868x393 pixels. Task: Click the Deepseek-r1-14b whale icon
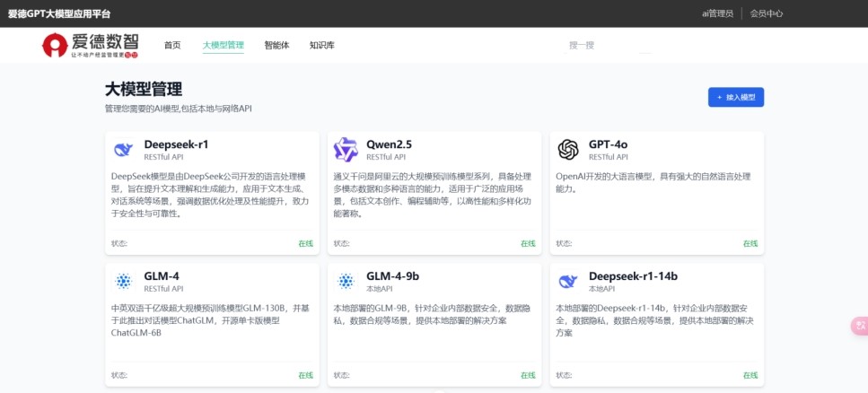point(568,281)
